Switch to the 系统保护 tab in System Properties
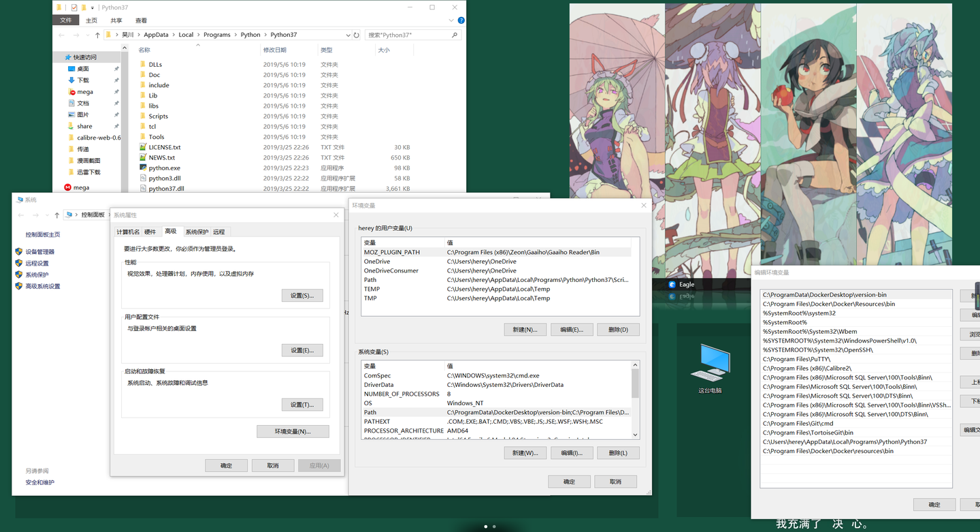This screenshot has width=980, height=532. coord(198,231)
